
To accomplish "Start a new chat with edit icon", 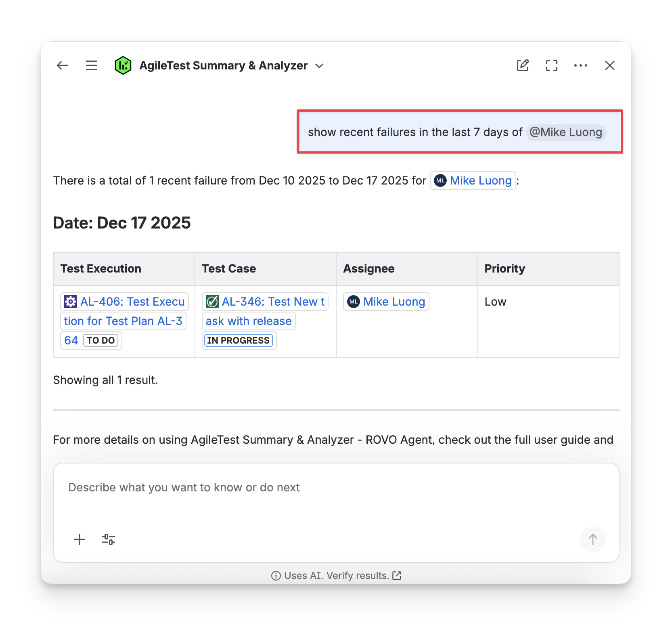I will [523, 65].
